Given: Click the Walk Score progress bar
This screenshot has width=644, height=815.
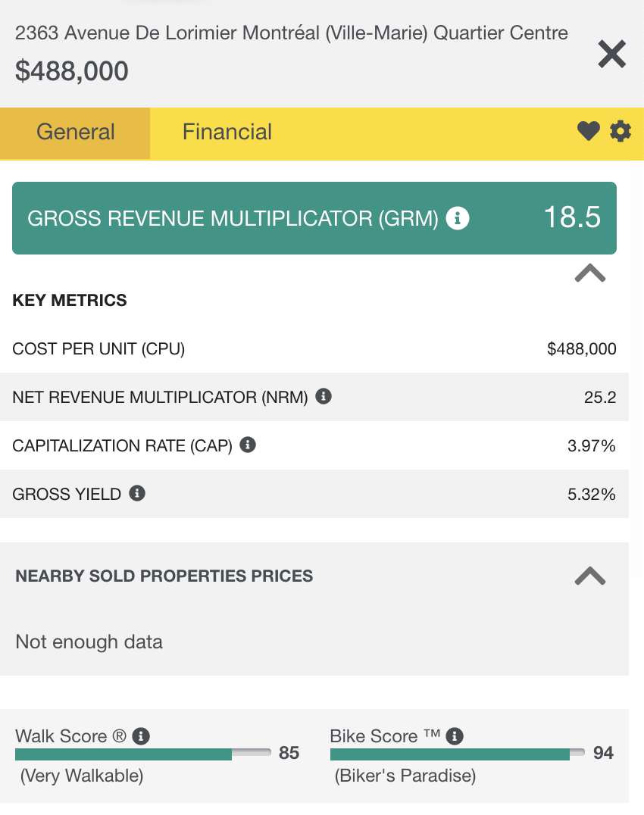Looking at the screenshot, I should click(x=142, y=754).
